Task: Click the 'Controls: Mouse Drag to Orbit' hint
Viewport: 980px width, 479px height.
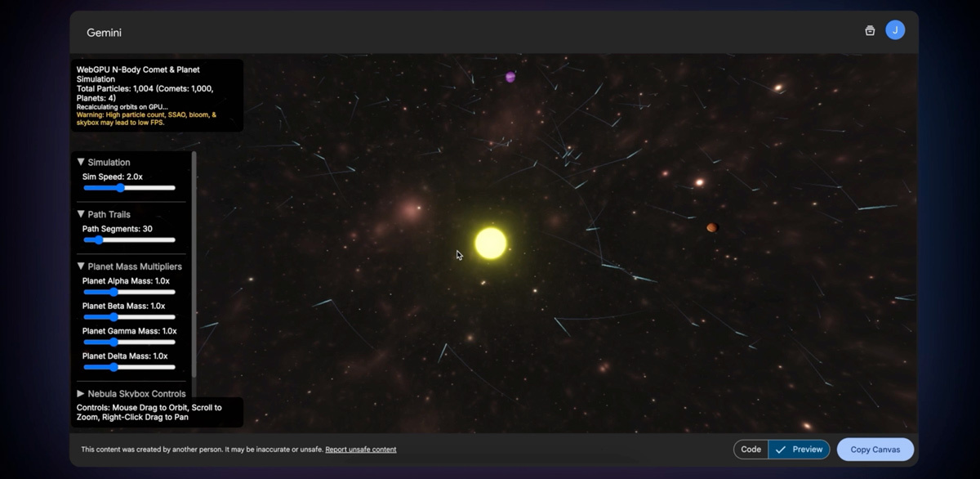Action: point(149,412)
